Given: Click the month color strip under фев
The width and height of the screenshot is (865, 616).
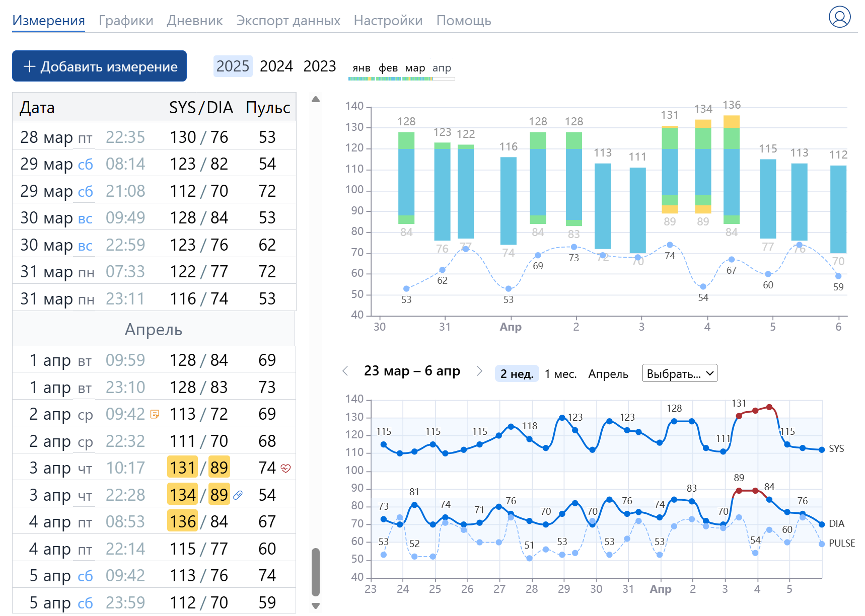Looking at the screenshot, I should [388, 79].
